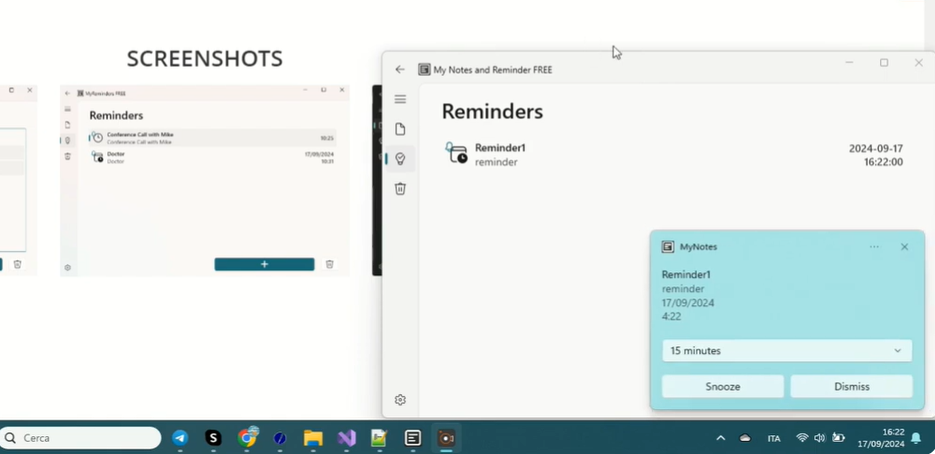Select the Reminders lightbulb icon in sidebar
Image resolution: width=935 pixels, height=454 pixels.
tap(400, 158)
